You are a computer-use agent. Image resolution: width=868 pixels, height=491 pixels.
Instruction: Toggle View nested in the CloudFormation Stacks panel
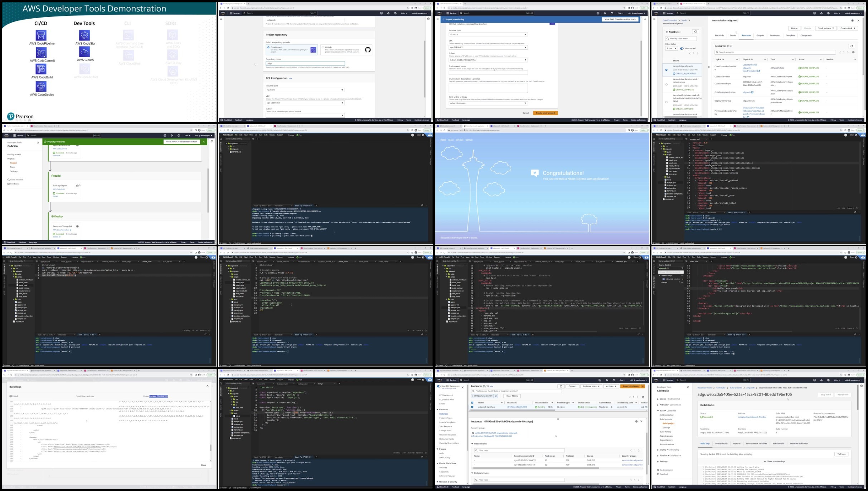[x=682, y=48]
